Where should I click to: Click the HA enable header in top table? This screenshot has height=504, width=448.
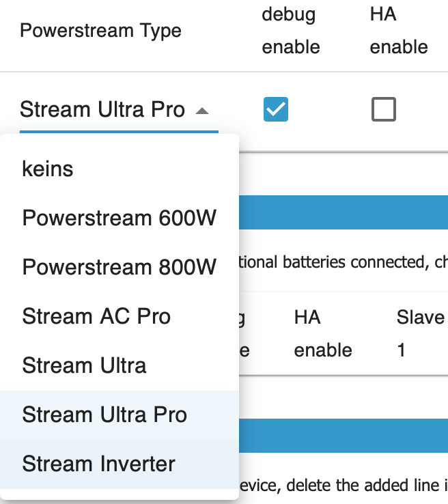click(x=398, y=31)
